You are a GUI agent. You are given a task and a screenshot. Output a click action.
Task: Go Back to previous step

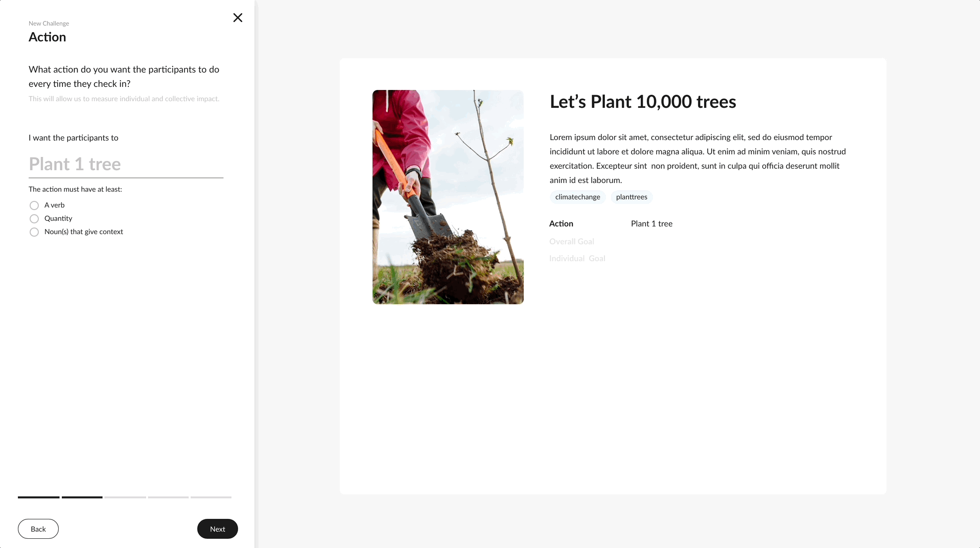[38, 529]
